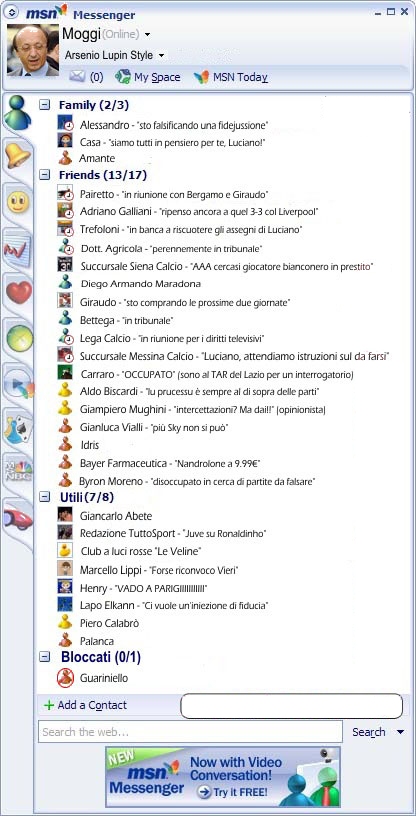Click Dott. Agricola's away buddy icon
Screen dimensions: 416x816
[66, 247]
